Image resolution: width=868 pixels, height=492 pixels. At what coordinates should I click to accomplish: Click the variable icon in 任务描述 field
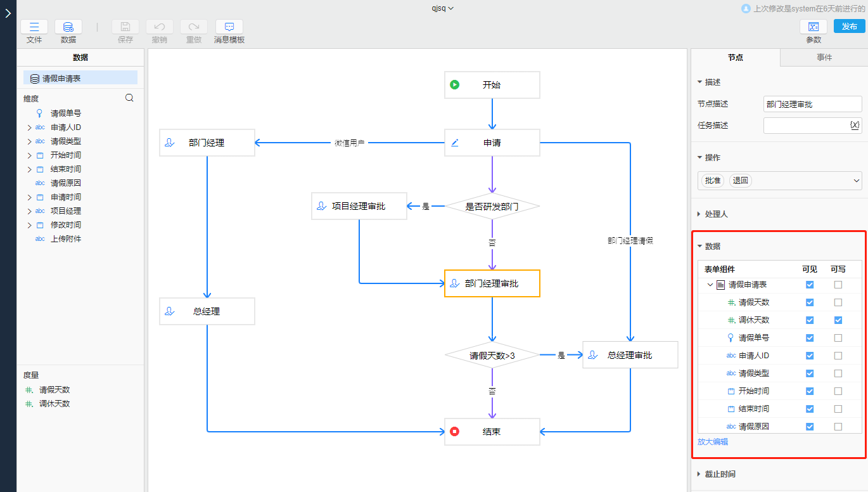(854, 125)
